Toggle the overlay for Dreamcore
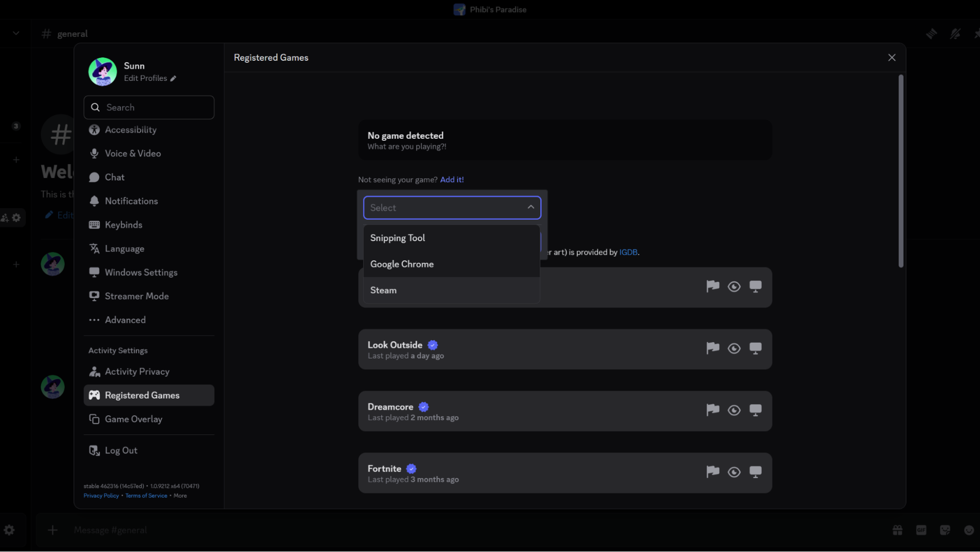Screen dimensions: 980x552 755,410
